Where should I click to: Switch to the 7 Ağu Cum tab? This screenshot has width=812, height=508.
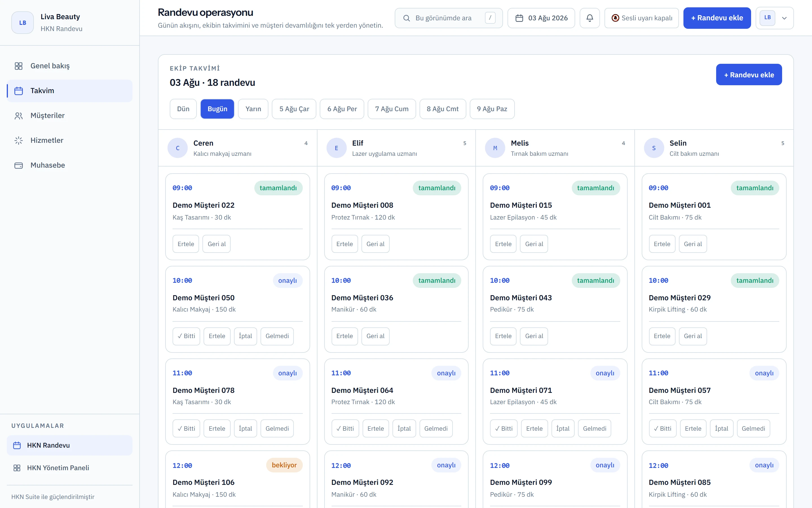[392, 109]
